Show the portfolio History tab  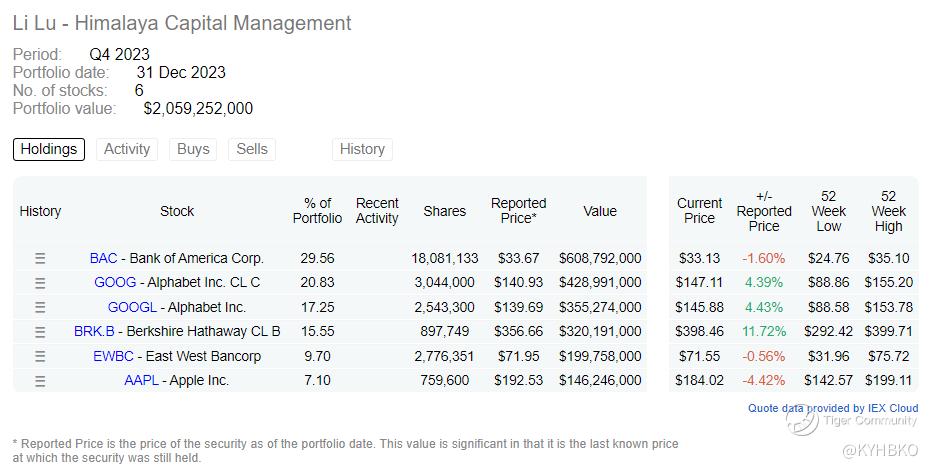click(362, 149)
